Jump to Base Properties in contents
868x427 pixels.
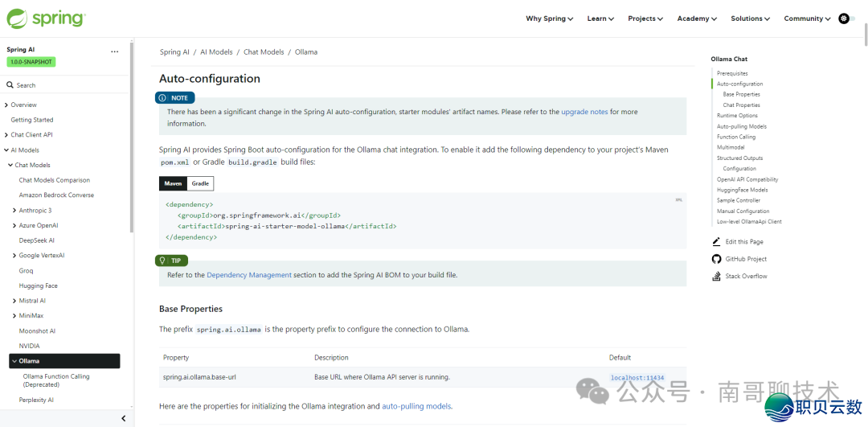(x=741, y=94)
